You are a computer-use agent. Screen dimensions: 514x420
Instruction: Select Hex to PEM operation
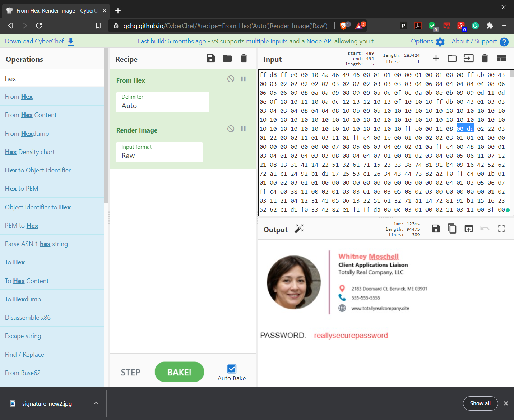[x=52, y=189]
